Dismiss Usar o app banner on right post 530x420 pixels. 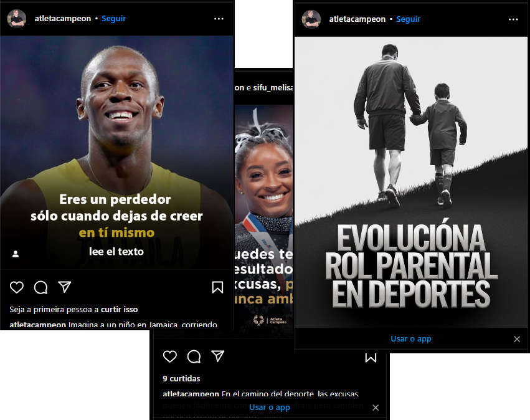pyautogui.click(x=517, y=339)
